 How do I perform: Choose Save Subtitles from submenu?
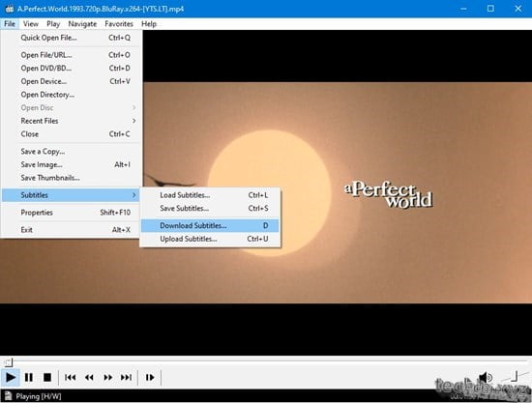(x=210, y=209)
